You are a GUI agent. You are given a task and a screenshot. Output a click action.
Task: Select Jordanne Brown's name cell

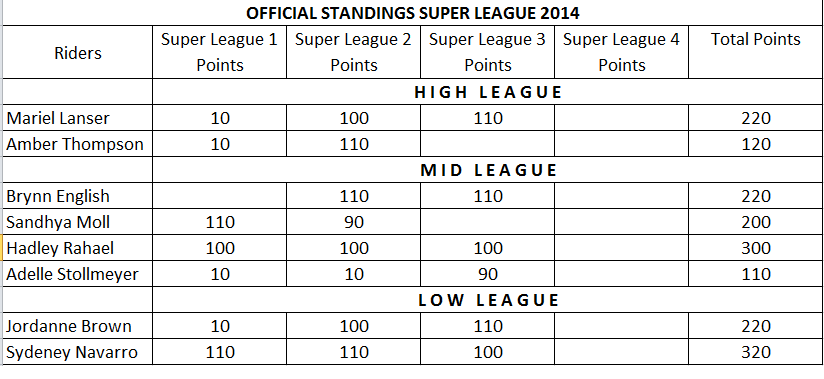78,326
